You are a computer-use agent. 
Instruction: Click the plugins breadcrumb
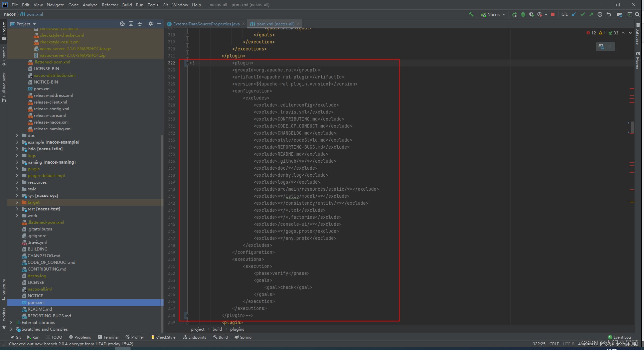pos(237,329)
